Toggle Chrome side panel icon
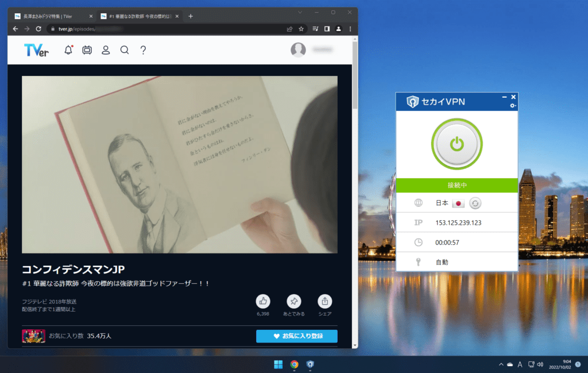 [327, 29]
